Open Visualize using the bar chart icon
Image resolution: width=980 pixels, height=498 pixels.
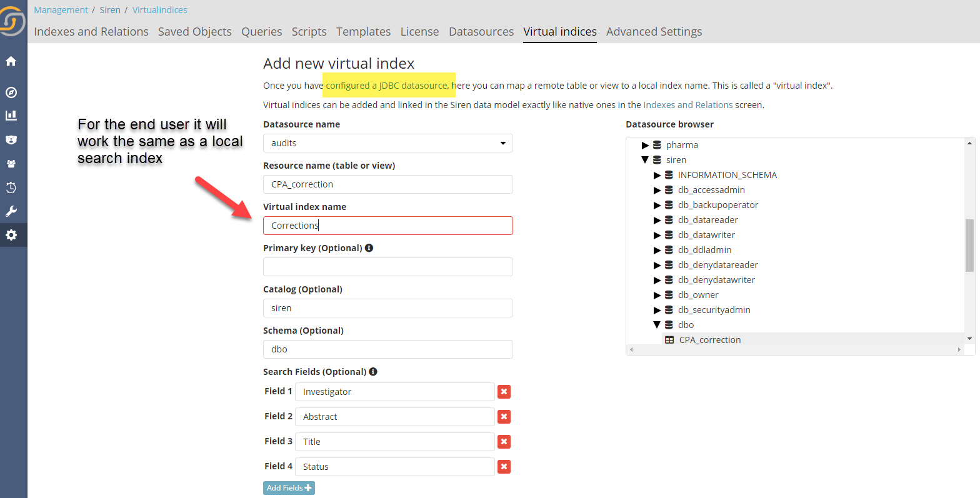click(x=11, y=116)
